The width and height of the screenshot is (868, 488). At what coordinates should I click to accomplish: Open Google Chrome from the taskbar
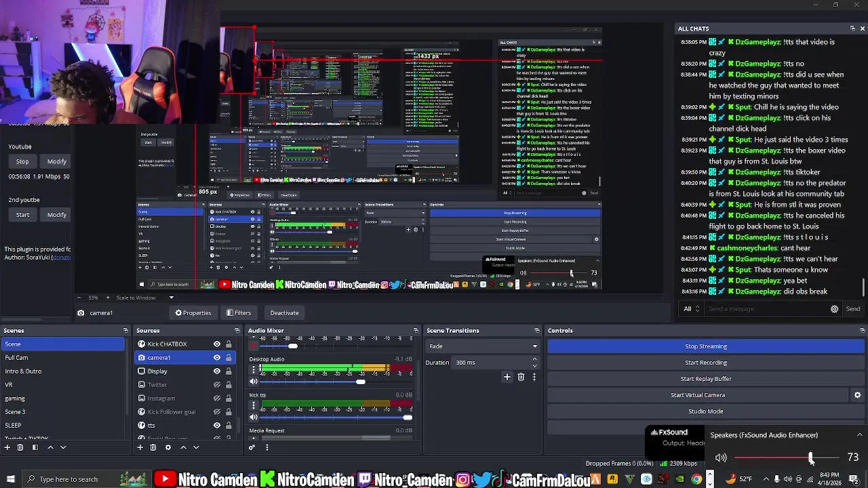[696, 479]
